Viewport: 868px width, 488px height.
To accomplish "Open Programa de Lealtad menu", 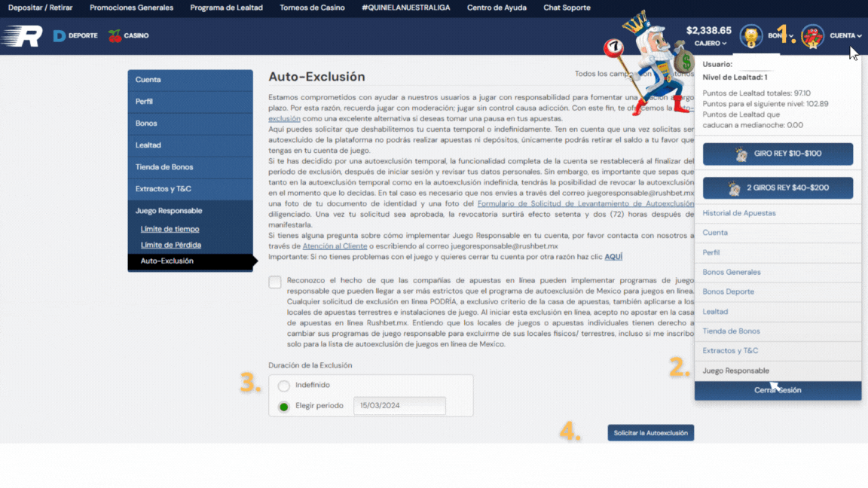I will tap(226, 8).
